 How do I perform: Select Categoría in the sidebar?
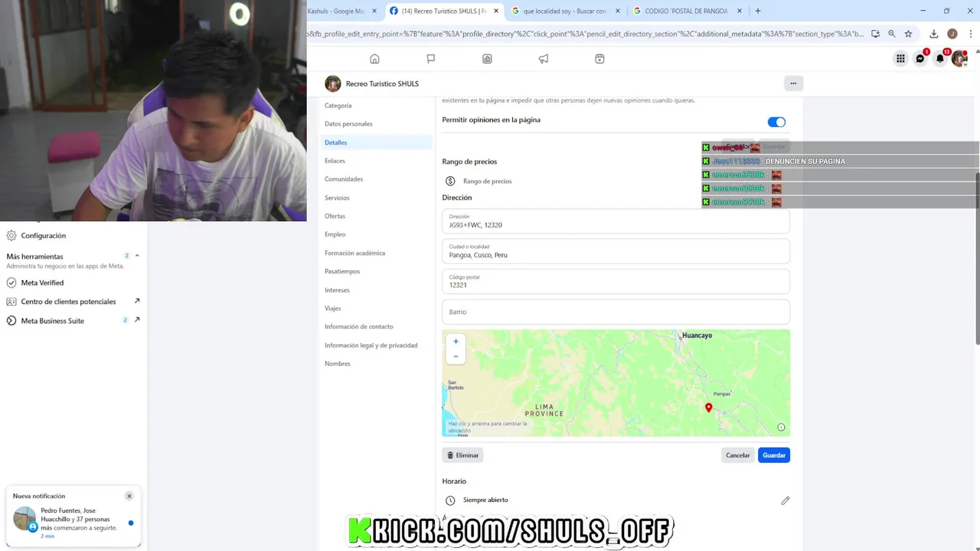(x=338, y=106)
